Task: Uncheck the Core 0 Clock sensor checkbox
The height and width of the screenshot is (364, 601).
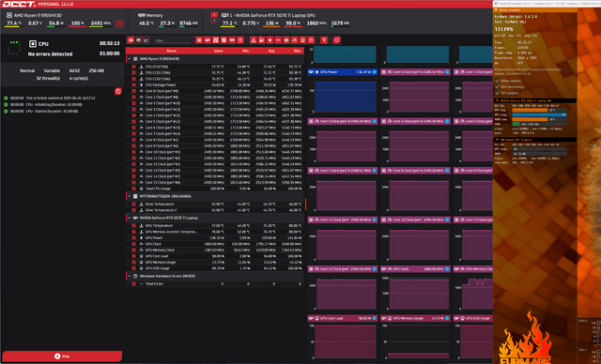Action: click(133, 91)
